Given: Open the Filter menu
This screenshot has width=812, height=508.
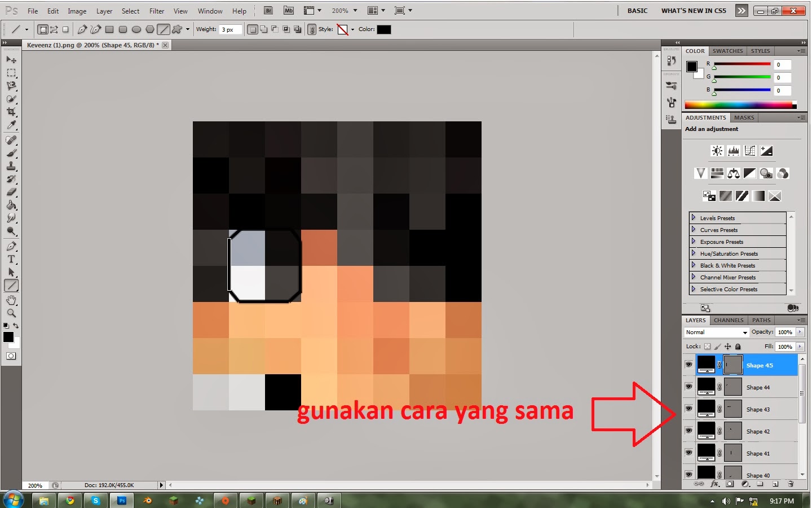Looking at the screenshot, I should [x=156, y=10].
